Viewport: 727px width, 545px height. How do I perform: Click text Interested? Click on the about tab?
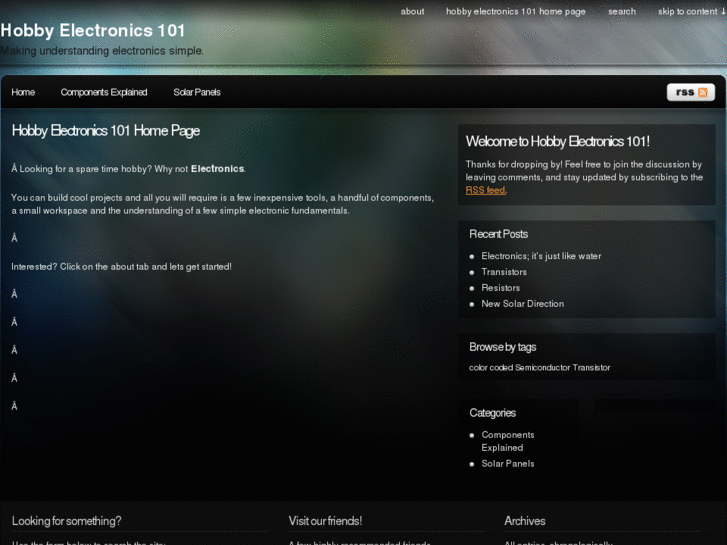tap(80, 267)
